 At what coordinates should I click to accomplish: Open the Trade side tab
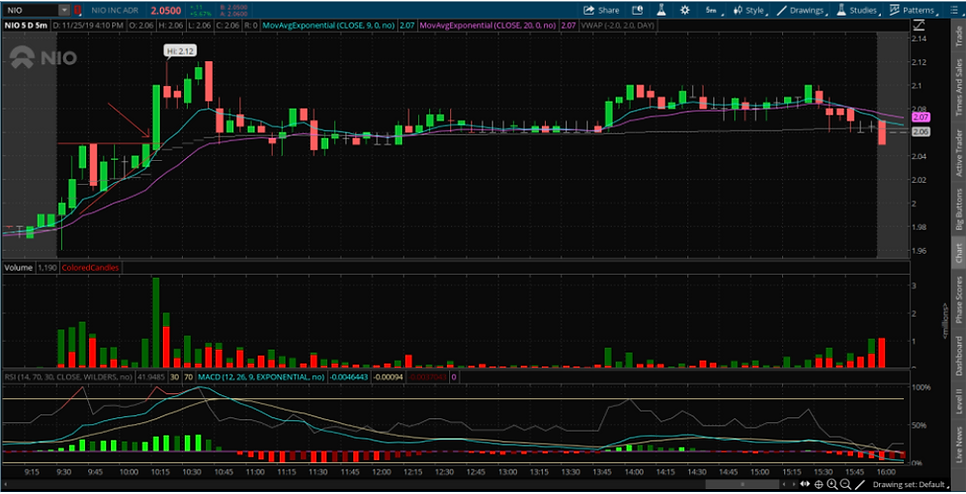click(958, 38)
